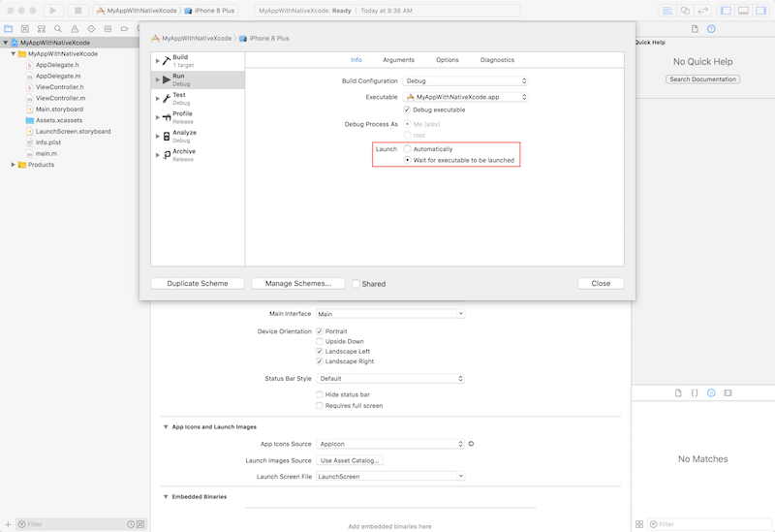Click the Stop button in toolbar
Screen dimensions: 775x532
pos(78,11)
